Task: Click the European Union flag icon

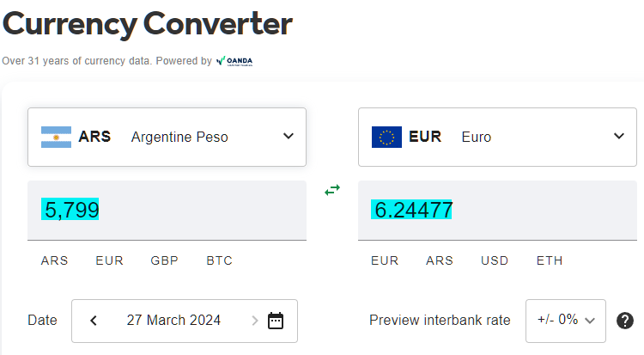Action: click(x=386, y=137)
